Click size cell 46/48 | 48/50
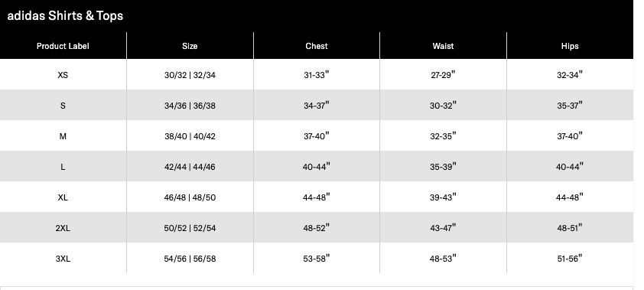Image resolution: width=644 pixels, height=290 pixels. coord(190,197)
